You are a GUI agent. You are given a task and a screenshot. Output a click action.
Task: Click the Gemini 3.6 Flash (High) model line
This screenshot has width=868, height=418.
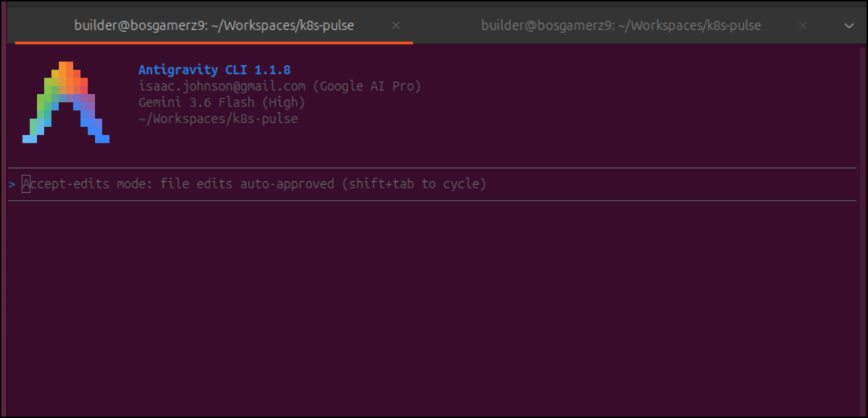point(221,102)
